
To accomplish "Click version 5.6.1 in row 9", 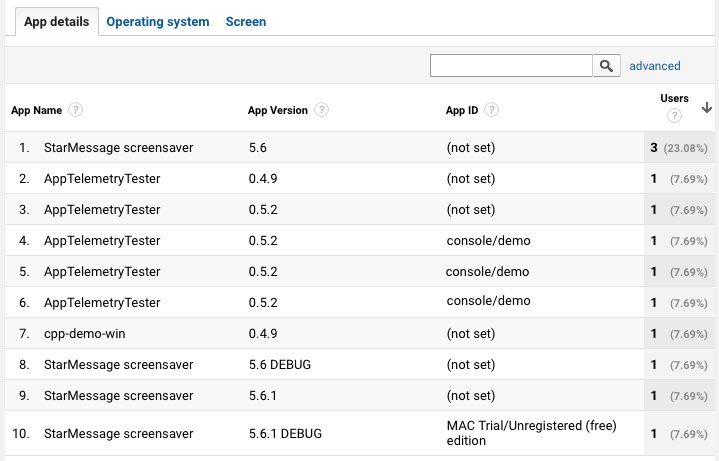I will pyautogui.click(x=263, y=395).
